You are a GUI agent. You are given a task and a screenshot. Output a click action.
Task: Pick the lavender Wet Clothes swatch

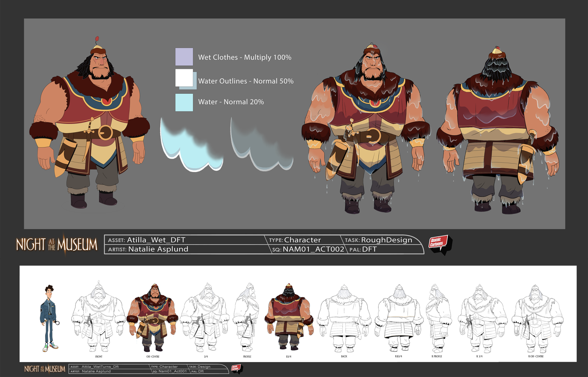(184, 57)
